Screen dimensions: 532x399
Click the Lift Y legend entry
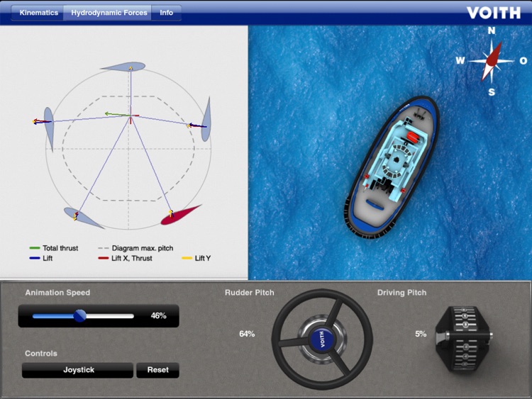196,258
